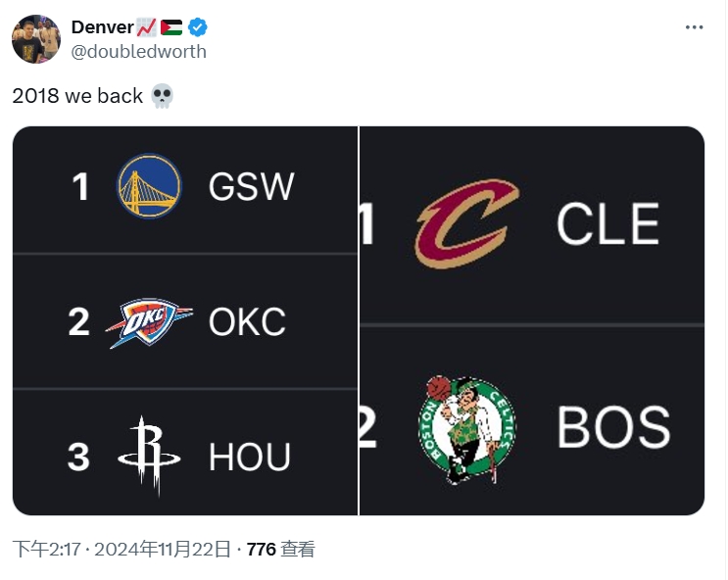Click the GSW team label
The height and width of the screenshot is (580, 728).
tap(251, 186)
